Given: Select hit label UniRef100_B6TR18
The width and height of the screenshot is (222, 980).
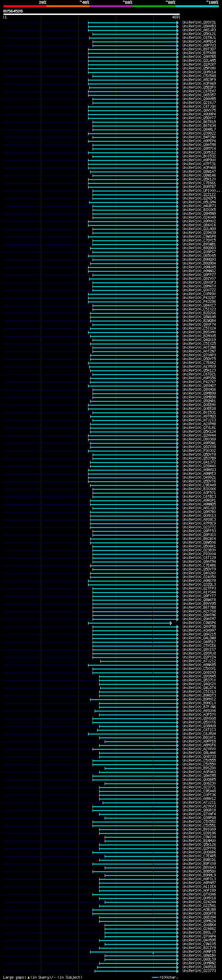Looking at the screenshot, I should pos(199,122).
